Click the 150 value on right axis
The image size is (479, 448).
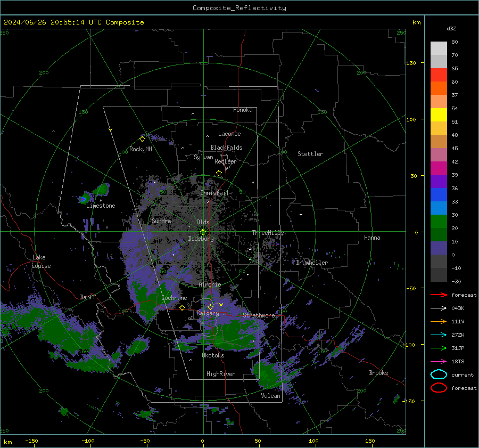point(411,63)
